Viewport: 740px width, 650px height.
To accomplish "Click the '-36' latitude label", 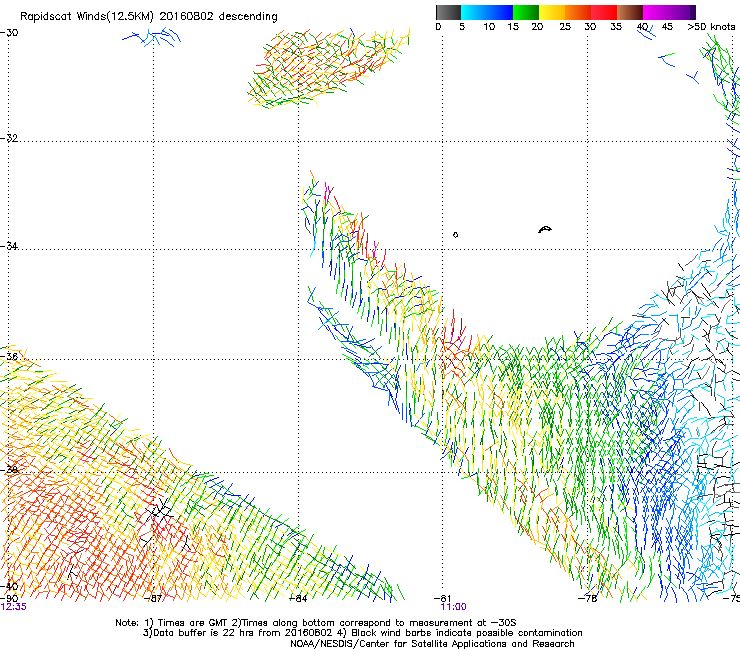I will coord(9,356).
